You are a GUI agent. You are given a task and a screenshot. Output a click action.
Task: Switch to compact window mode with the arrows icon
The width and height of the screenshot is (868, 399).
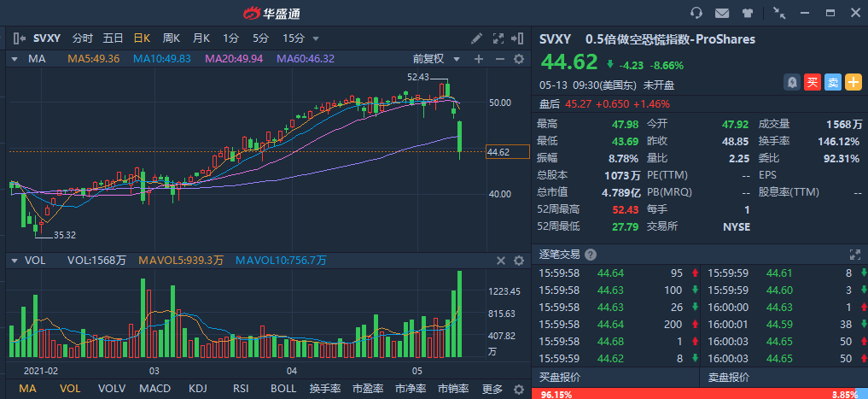pyautogui.click(x=779, y=13)
